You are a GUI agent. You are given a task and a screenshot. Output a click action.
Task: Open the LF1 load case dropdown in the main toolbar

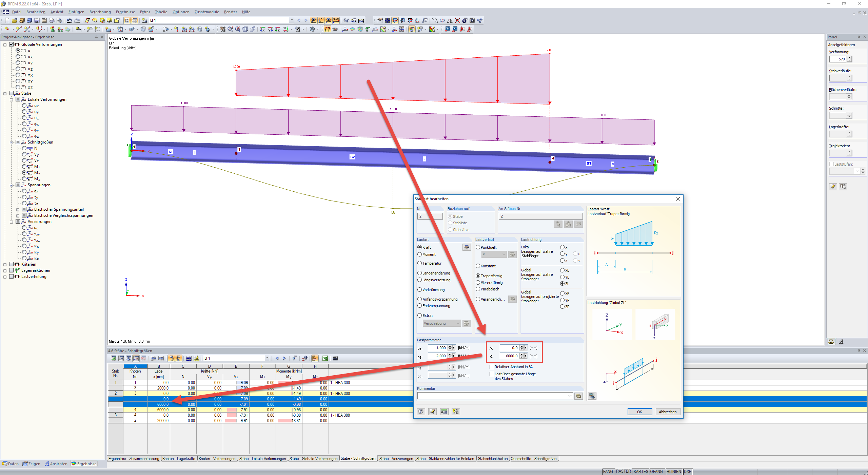coord(291,20)
